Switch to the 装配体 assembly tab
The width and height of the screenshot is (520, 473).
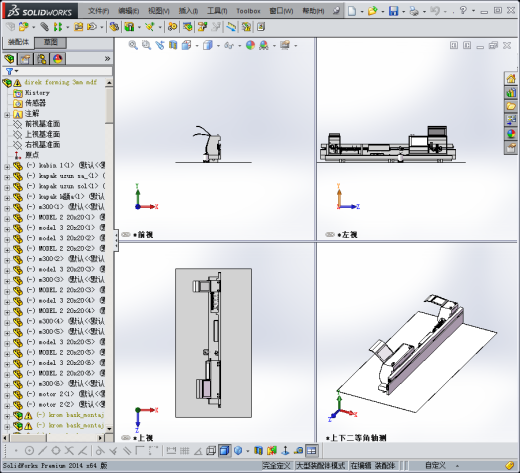point(18,42)
